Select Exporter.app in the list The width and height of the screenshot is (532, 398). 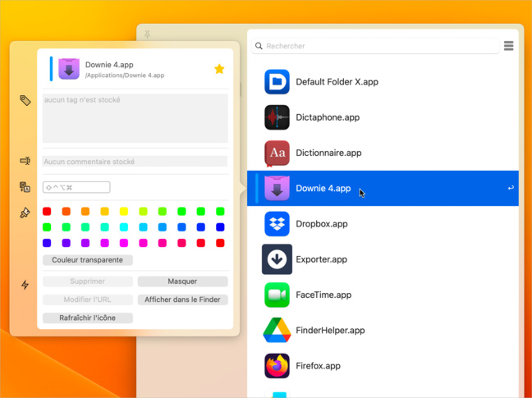pyautogui.click(x=383, y=259)
